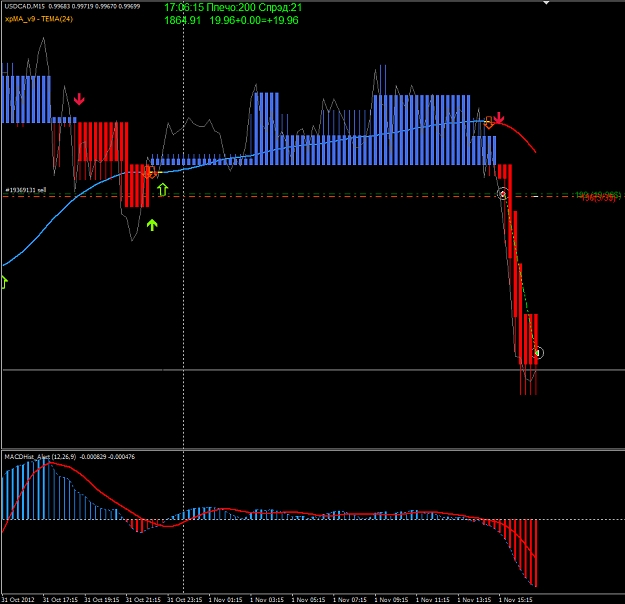Select the '#19369131 sell' order label
The width and height of the screenshot is (625, 604).
[26, 190]
